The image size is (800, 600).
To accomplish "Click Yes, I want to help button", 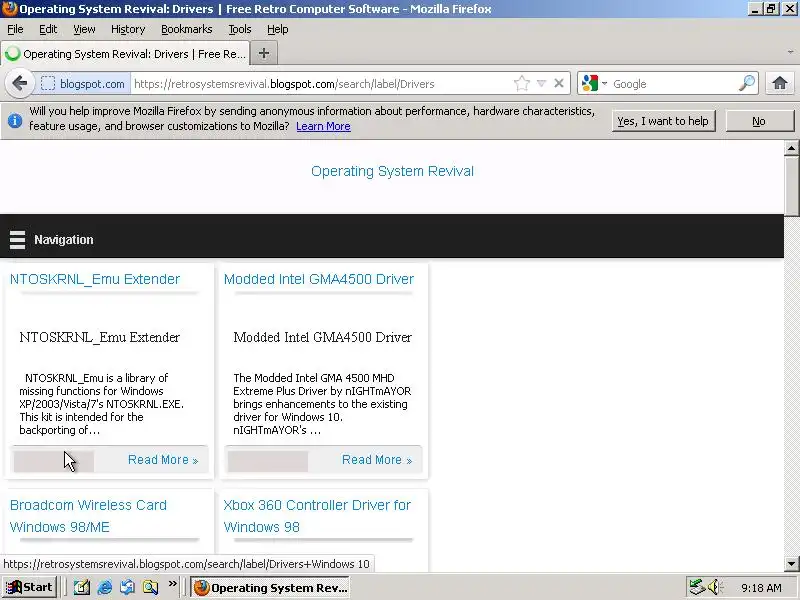I will 663,121.
